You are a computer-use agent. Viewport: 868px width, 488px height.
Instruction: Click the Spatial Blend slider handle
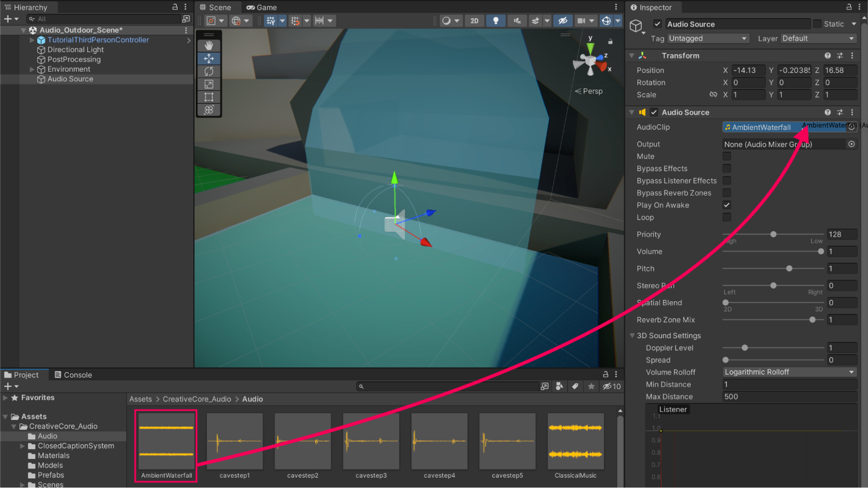(x=726, y=303)
